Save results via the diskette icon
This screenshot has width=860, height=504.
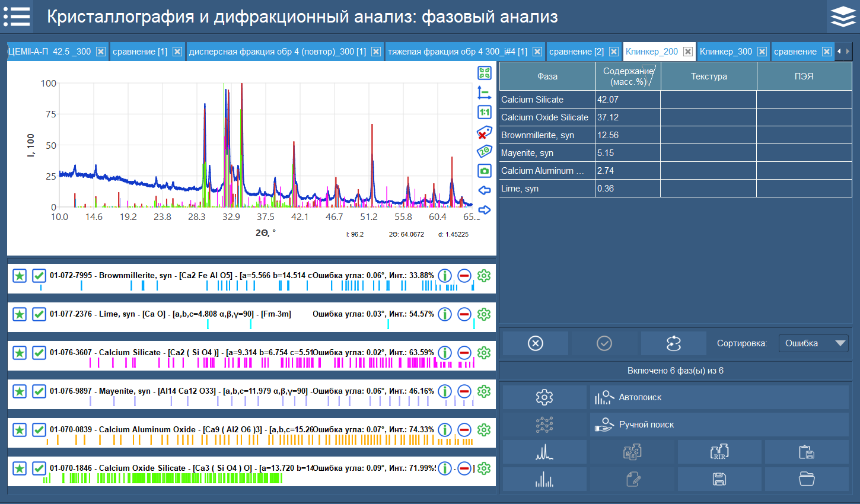pos(718,479)
